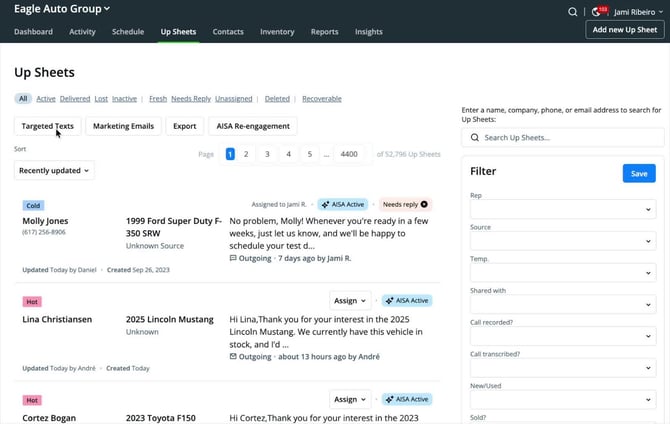This screenshot has width=670, height=424.
Task: Click the Needs reply circle icon on Molly Jones
Action: [x=424, y=204]
